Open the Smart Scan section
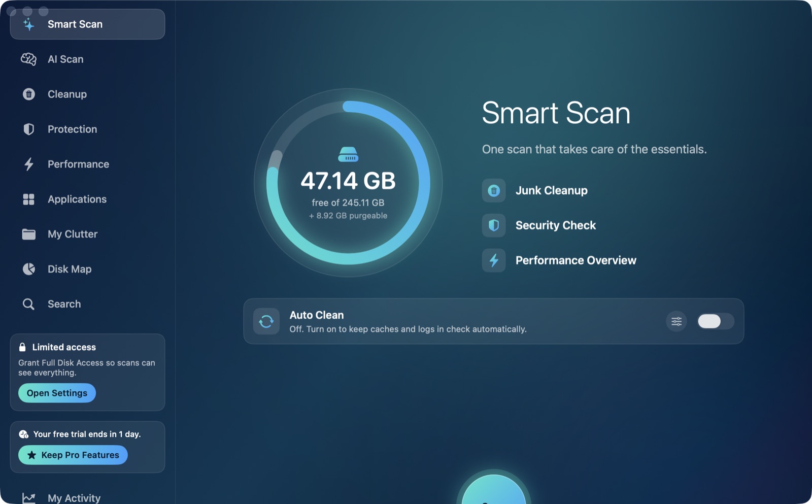The image size is (812, 504). click(x=87, y=24)
